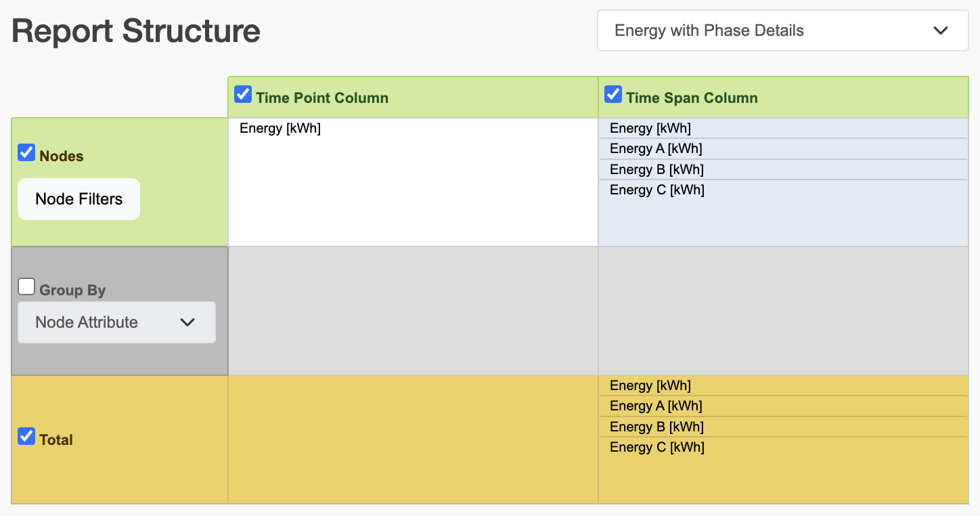Enable the Group By checkbox
Screen dimensions: 980x516
click(x=26, y=287)
